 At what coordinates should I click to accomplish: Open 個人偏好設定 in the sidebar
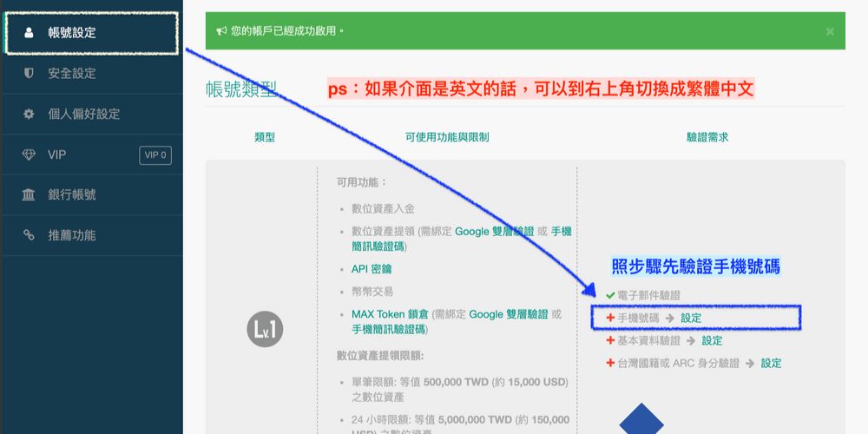coord(92,114)
